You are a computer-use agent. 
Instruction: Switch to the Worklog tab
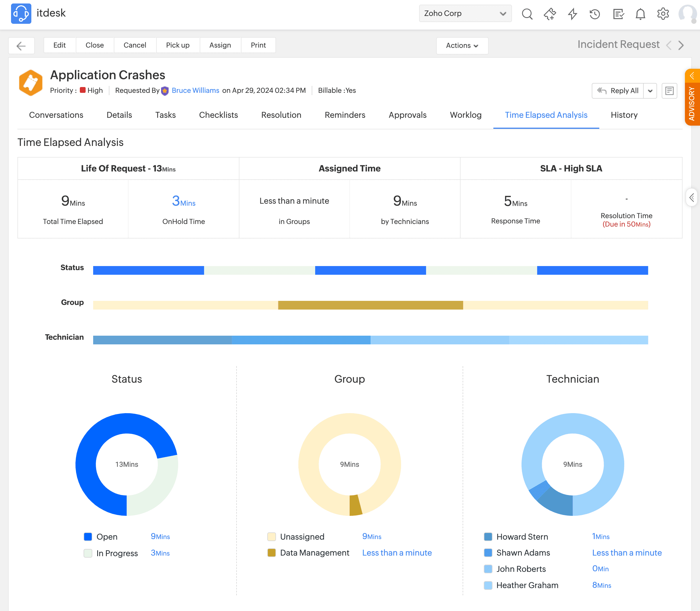(466, 115)
